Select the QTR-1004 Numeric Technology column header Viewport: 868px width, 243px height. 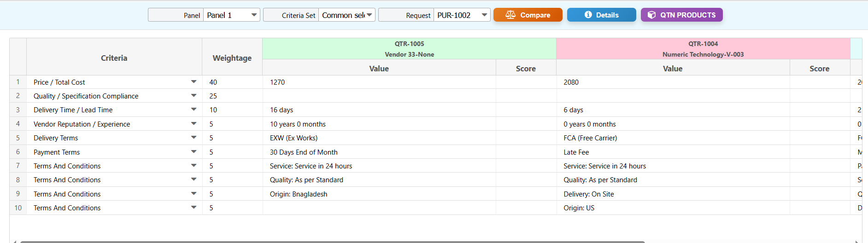703,49
